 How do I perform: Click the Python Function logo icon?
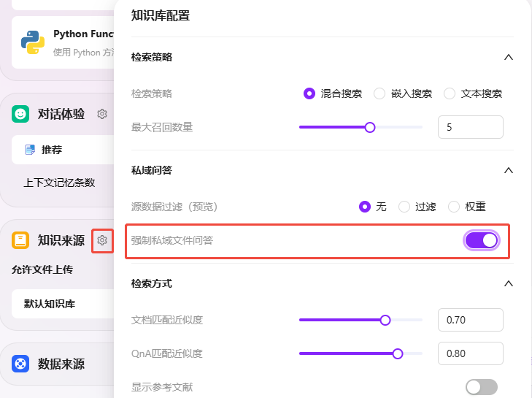point(33,42)
